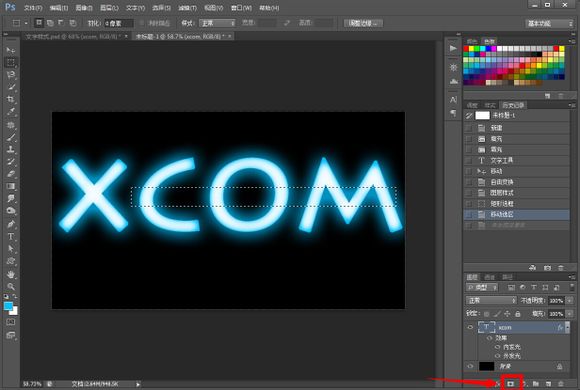Toggle the Outer Glow (外发光) effect visibility
This screenshot has height=390, width=580.
(x=498, y=356)
